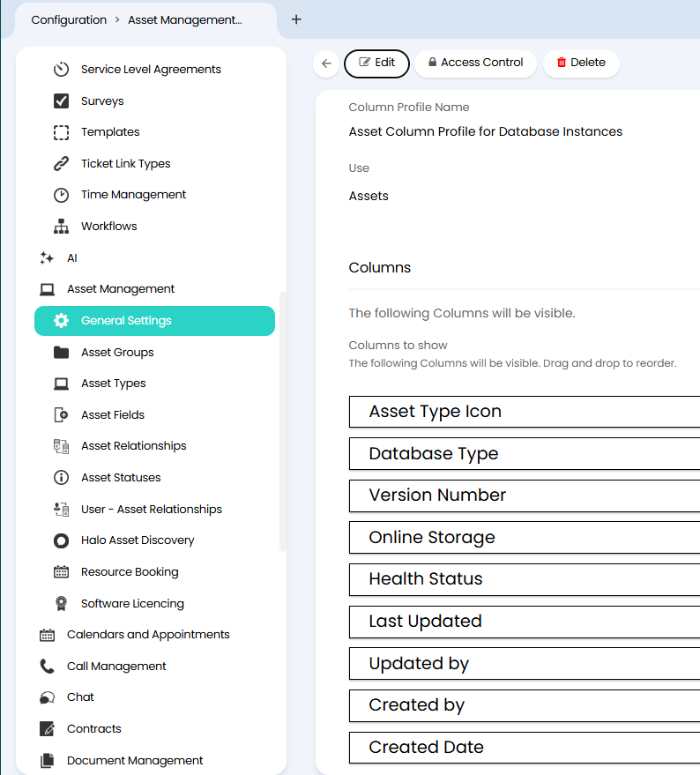Image resolution: width=700 pixels, height=775 pixels.
Task: Click the Call Management phone icon
Action: pyautogui.click(x=47, y=667)
